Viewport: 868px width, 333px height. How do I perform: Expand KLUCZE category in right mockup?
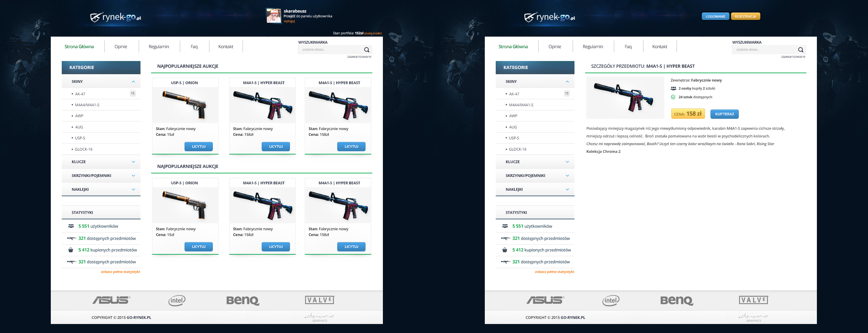[x=567, y=162]
